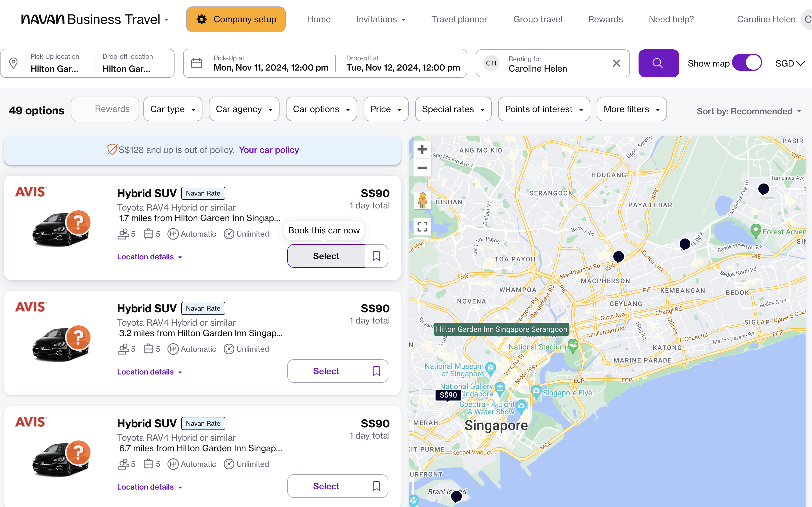Click the purple search magnifier button

[658, 63]
